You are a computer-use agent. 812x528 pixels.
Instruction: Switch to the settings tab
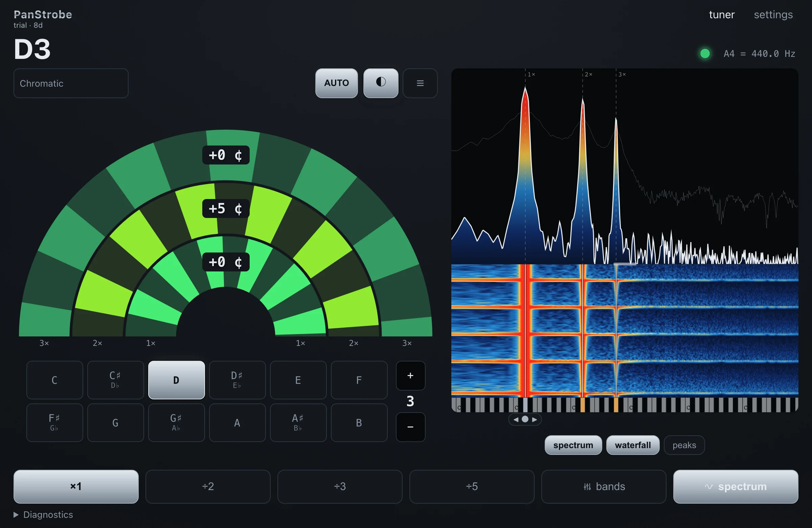(x=773, y=15)
